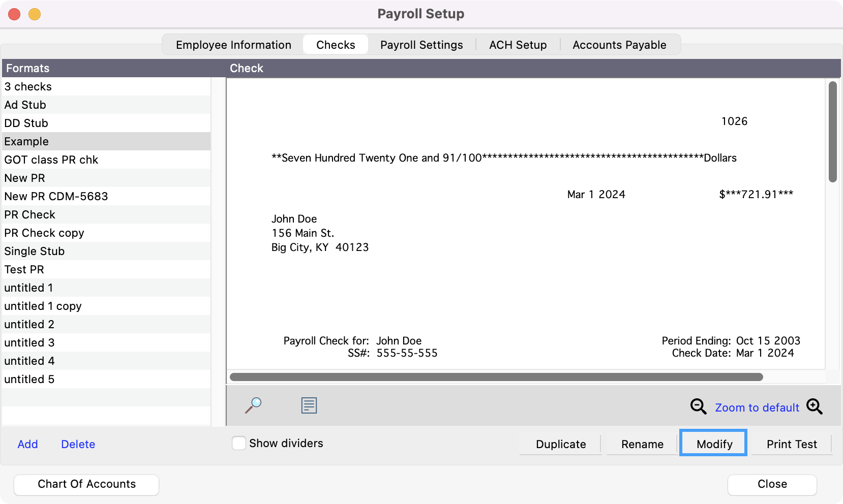Click the zoom out magnifier icon
The height and width of the screenshot is (504, 843).
(x=698, y=406)
